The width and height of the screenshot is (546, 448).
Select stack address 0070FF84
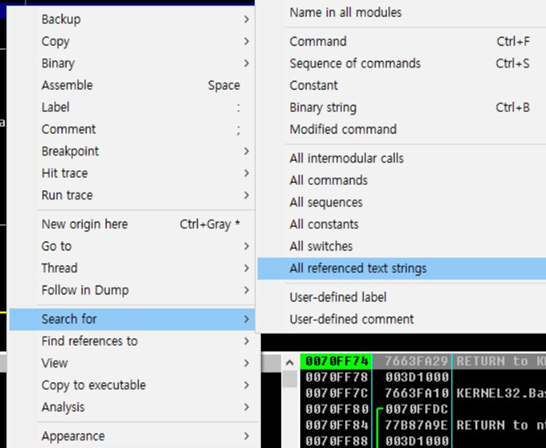336,425
